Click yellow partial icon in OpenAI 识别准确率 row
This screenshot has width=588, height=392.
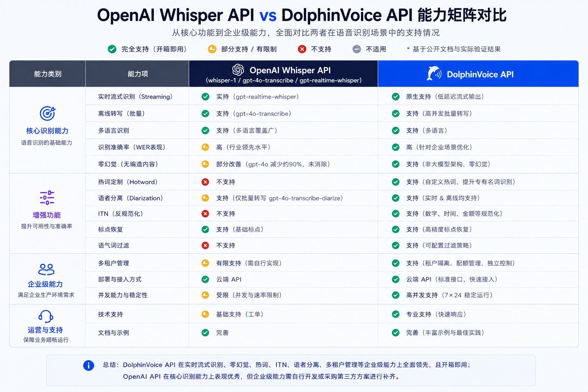(x=205, y=147)
